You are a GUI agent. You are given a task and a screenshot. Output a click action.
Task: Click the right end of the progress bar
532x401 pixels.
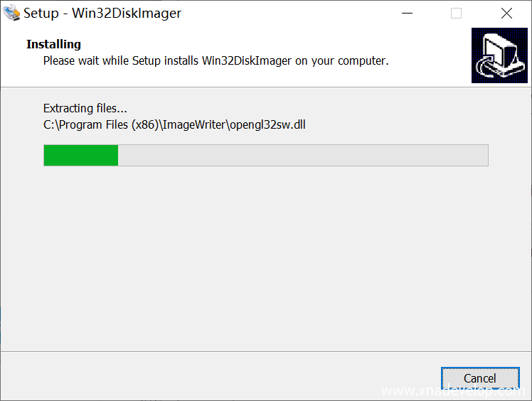[x=483, y=155]
